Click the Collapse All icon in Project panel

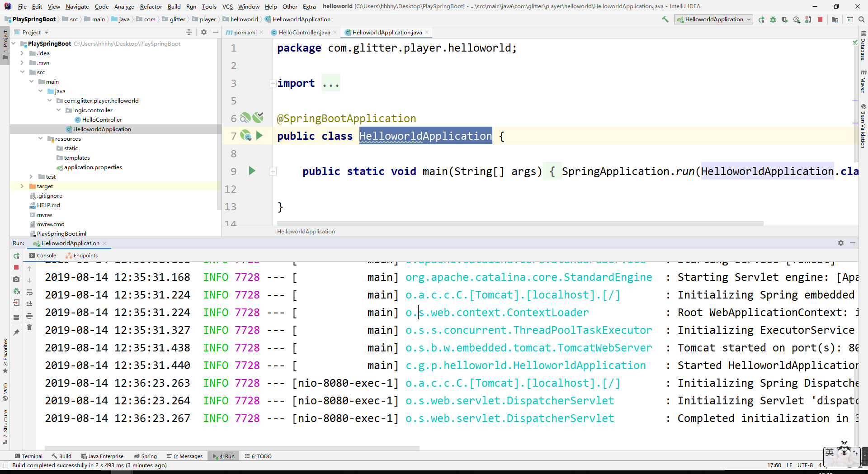tap(189, 32)
